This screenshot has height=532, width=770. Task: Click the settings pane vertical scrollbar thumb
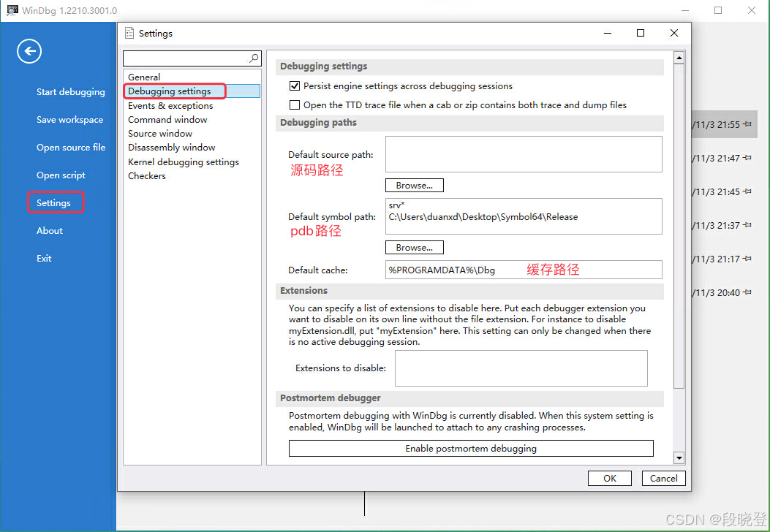pyautogui.click(x=679, y=226)
